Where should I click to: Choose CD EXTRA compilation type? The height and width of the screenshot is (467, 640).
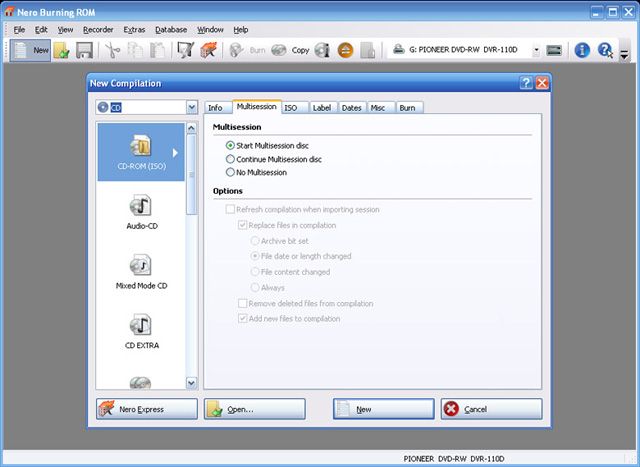coord(141,331)
